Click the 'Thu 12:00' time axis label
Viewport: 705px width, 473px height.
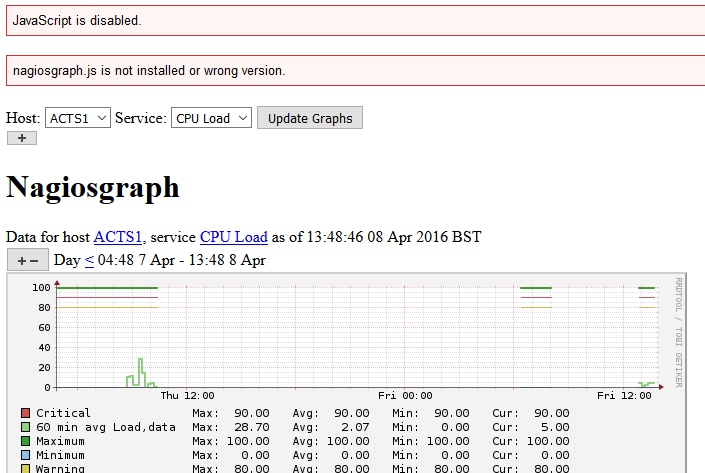point(186,396)
